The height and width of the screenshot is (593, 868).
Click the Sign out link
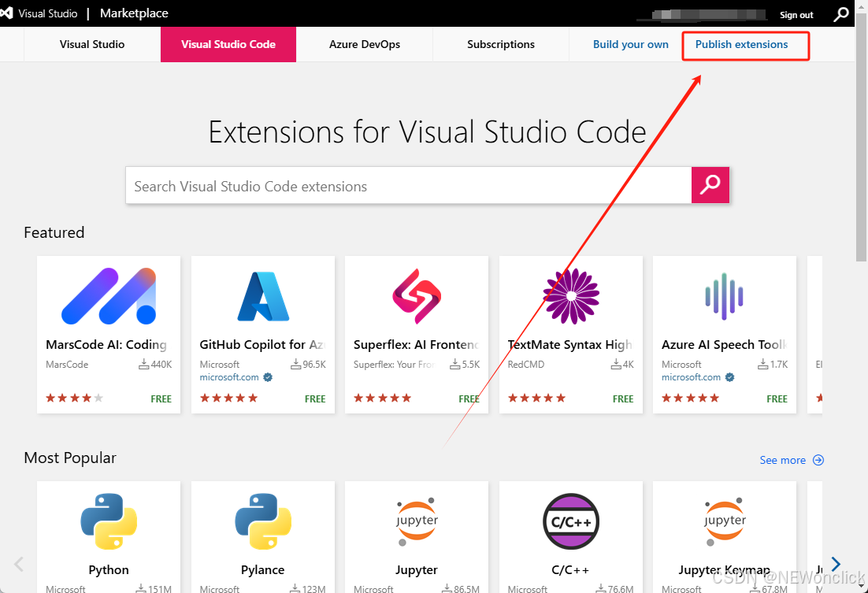click(796, 15)
